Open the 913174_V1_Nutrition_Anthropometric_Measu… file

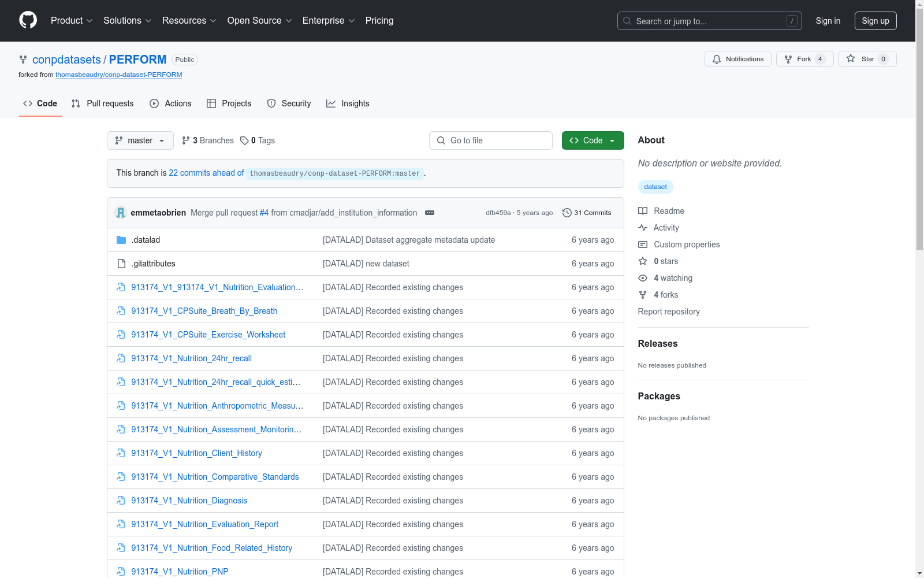[x=217, y=406]
